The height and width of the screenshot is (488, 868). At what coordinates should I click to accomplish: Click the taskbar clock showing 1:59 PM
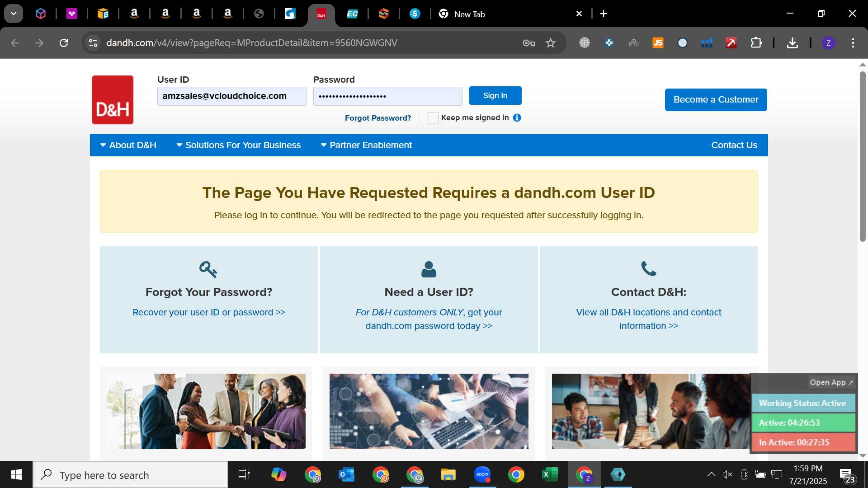tap(808, 474)
